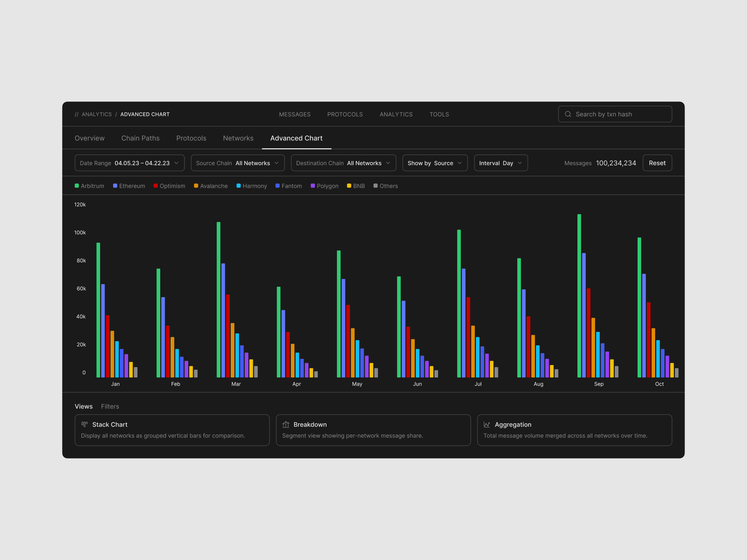Toggle Optimism series in the legend
Screen dimensions: 747x560
(169, 186)
